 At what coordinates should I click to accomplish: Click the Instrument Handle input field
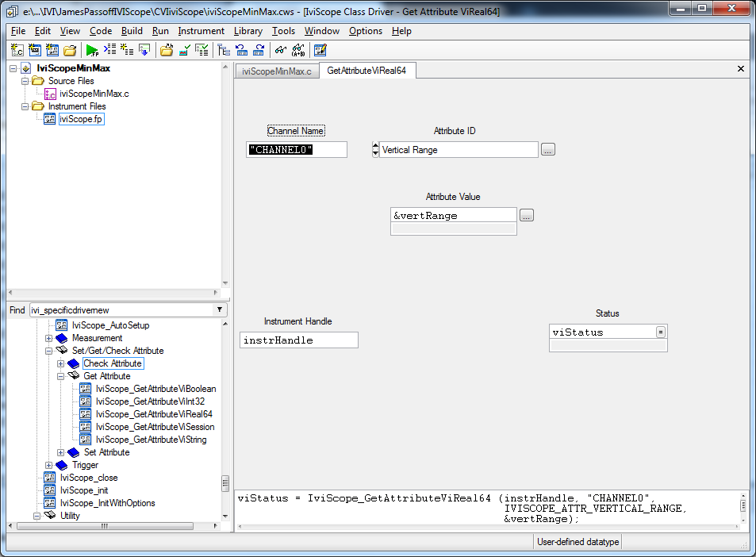(x=299, y=340)
